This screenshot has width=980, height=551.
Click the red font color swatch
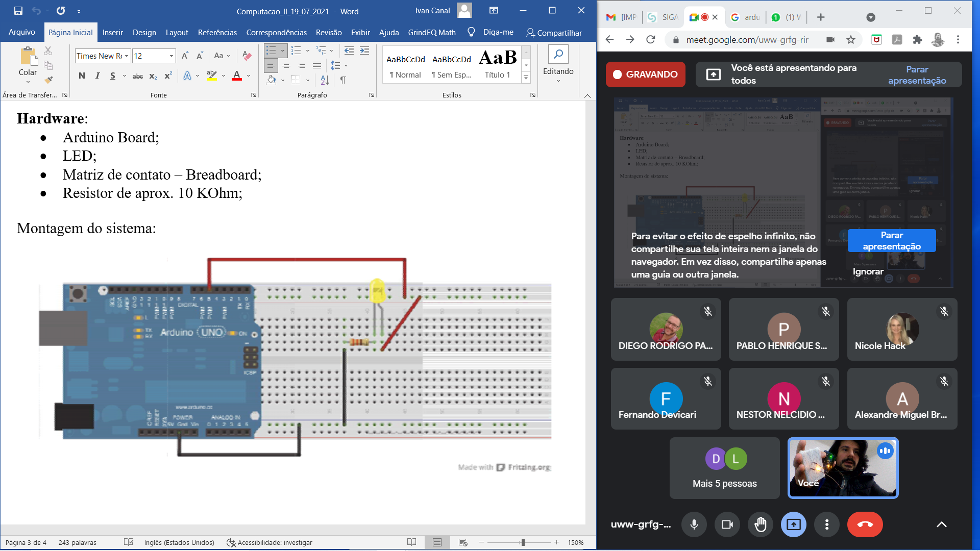click(x=237, y=76)
